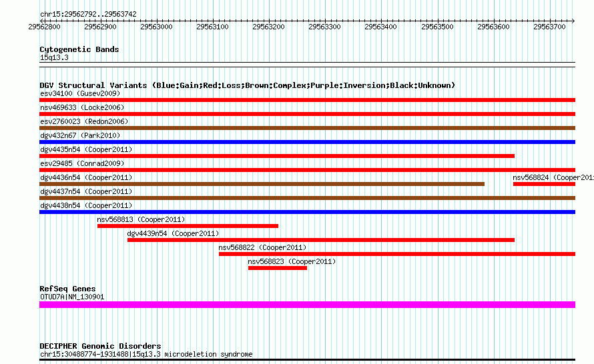Click the nsv568813 (Cooper2011) red bar
Screen dimensions: 594x364
click(188, 226)
